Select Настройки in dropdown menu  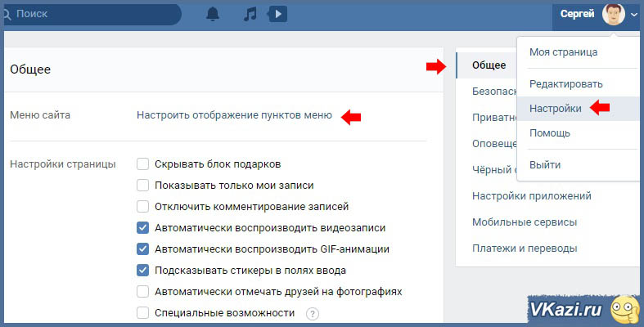(578, 109)
